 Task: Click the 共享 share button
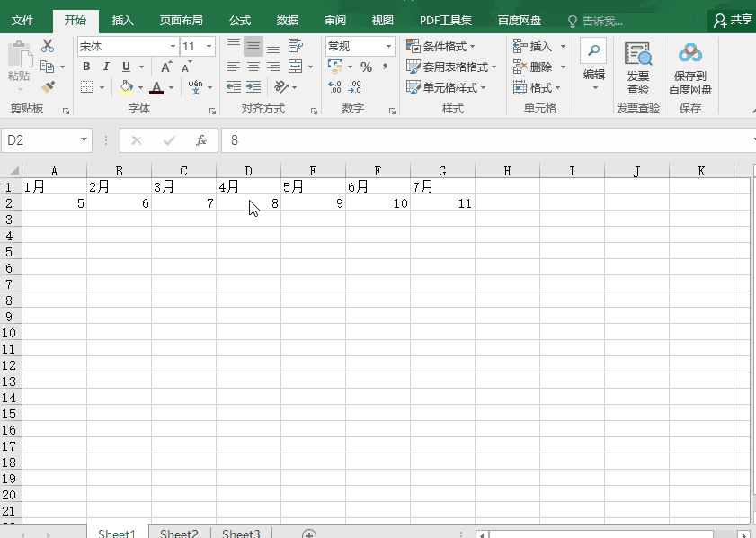click(x=733, y=21)
